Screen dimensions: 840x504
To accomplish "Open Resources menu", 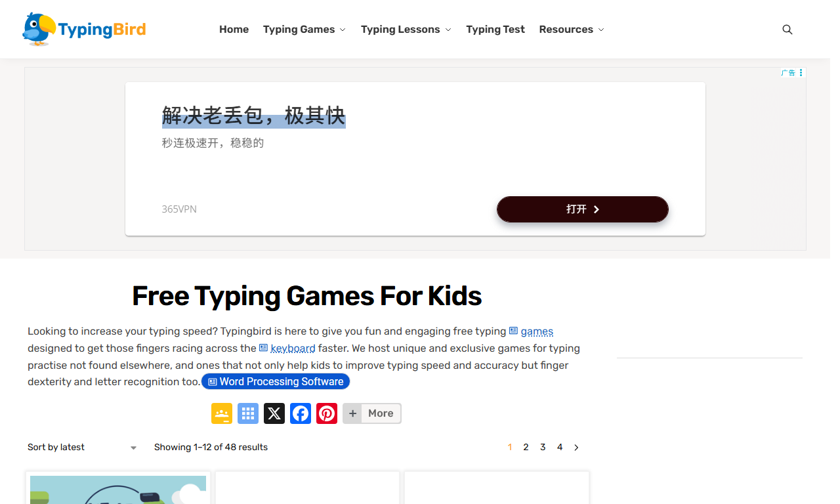I will pyautogui.click(x=566, y=30).
